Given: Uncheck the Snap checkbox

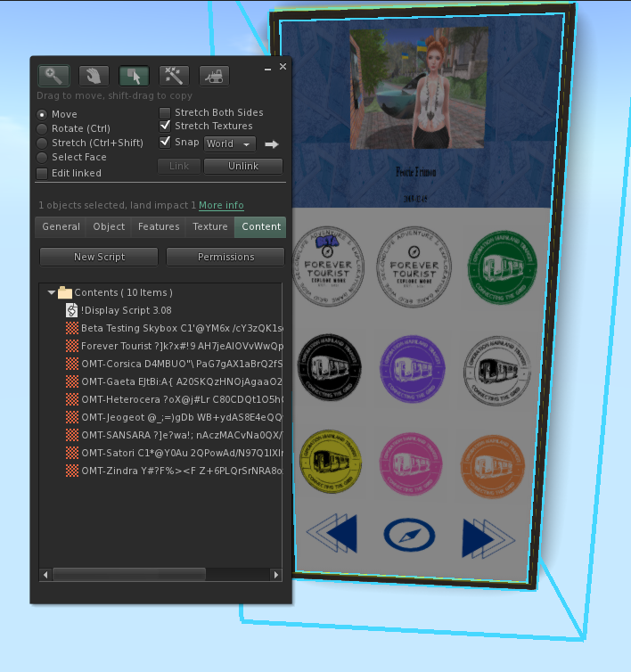Looking at the screenshot, I should click(165, 142).
